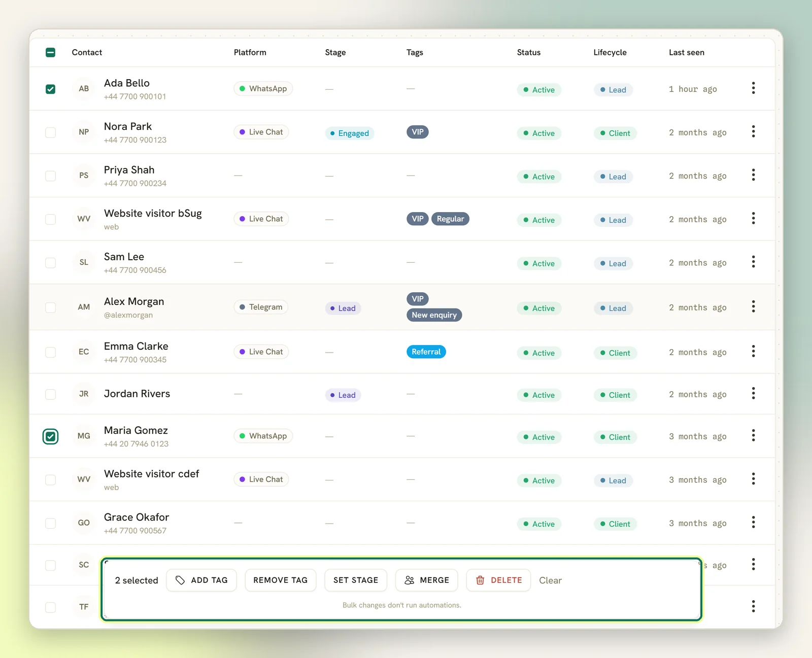The height and width of the screenshot is (658, 812).
Task: Open the Jordan Rivers contact name
Action: click(x=137, y=394)
